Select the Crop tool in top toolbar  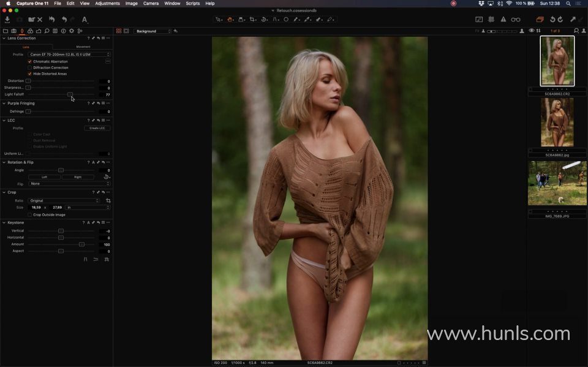pyautogui.click(x=252, y=20)
